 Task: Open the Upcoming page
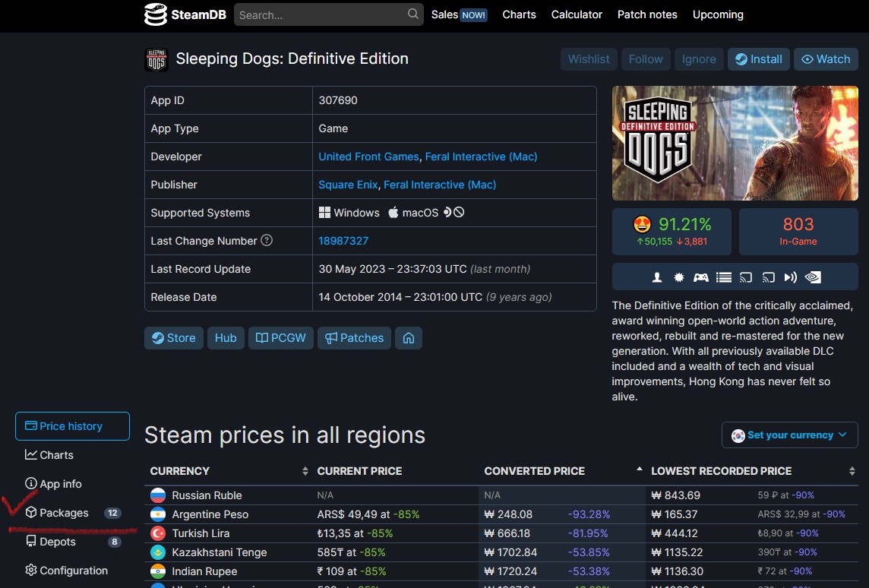tap(718, 14)
